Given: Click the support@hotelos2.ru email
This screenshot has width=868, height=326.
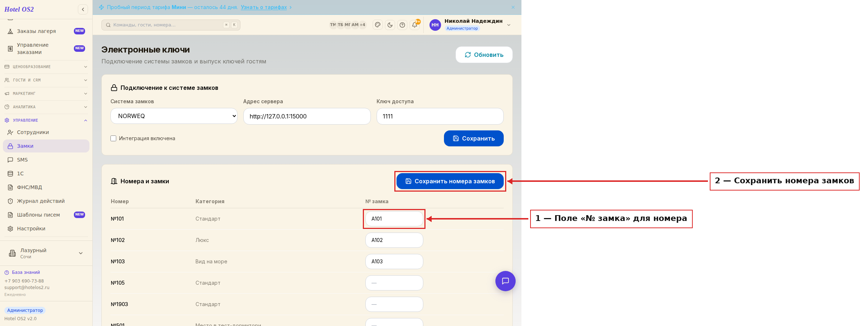Looking at the screenshot, I should [27, 288].
